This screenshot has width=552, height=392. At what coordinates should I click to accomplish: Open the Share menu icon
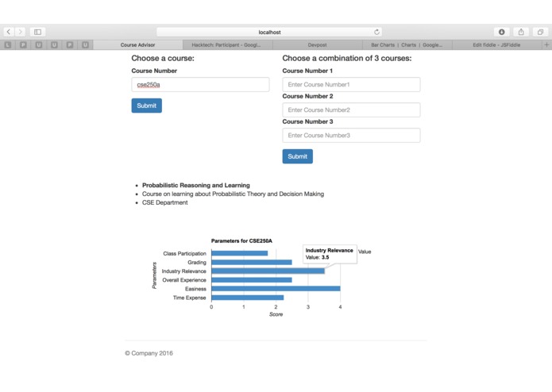[521, 32]
